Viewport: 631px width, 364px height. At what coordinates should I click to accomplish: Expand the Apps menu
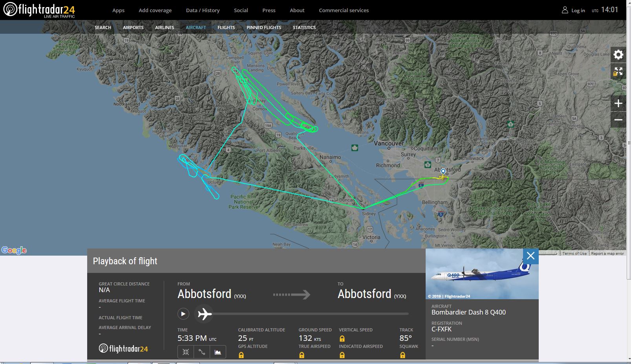coord(118,11)
